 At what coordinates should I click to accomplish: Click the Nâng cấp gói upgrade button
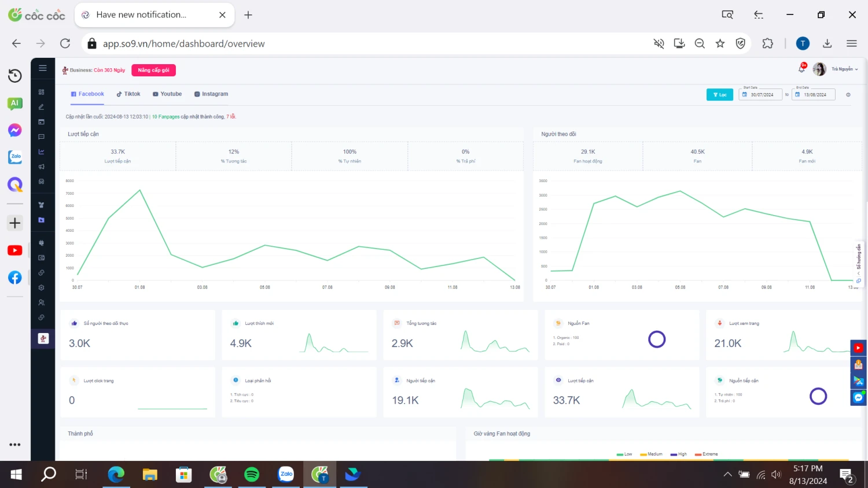(x=153, y=70)
